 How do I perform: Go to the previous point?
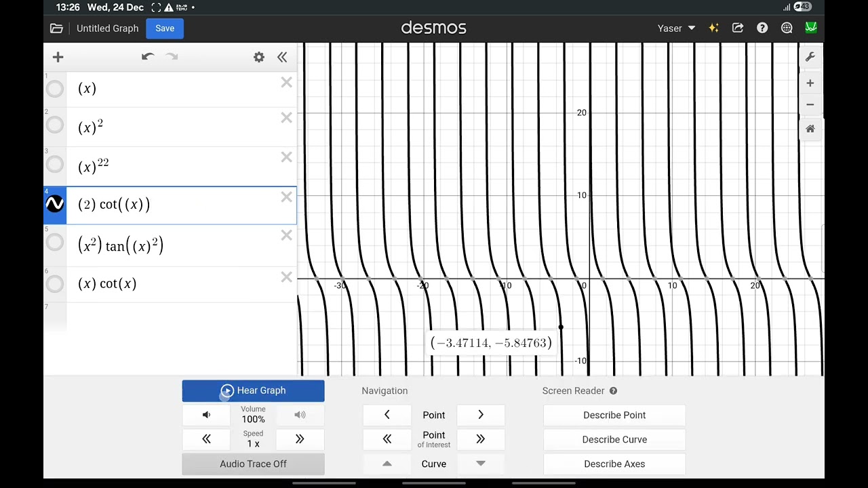click(387, 415)
